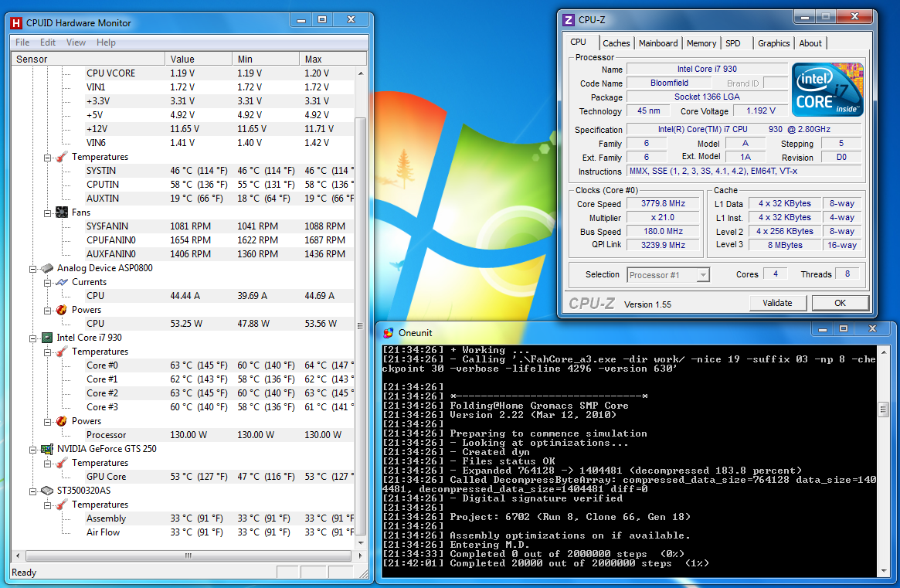Click the Powers icon above Processor row

click(62, 421)
